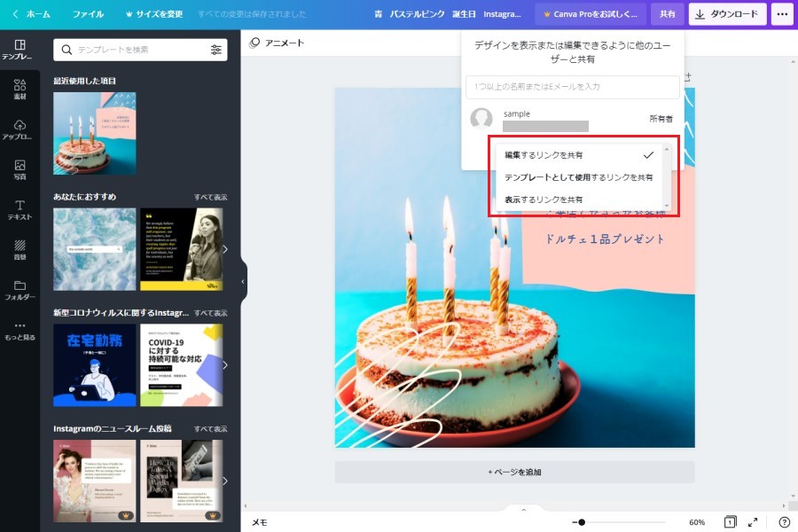The width and height of the screenshot is (798, 532).
Task: Open the 素材 elements panel
Action: (x=20, y=90)
